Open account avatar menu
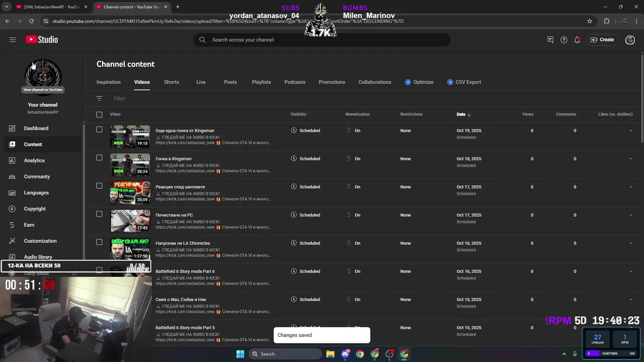Viewport: 644px width, 362px height. click(630, 40)
